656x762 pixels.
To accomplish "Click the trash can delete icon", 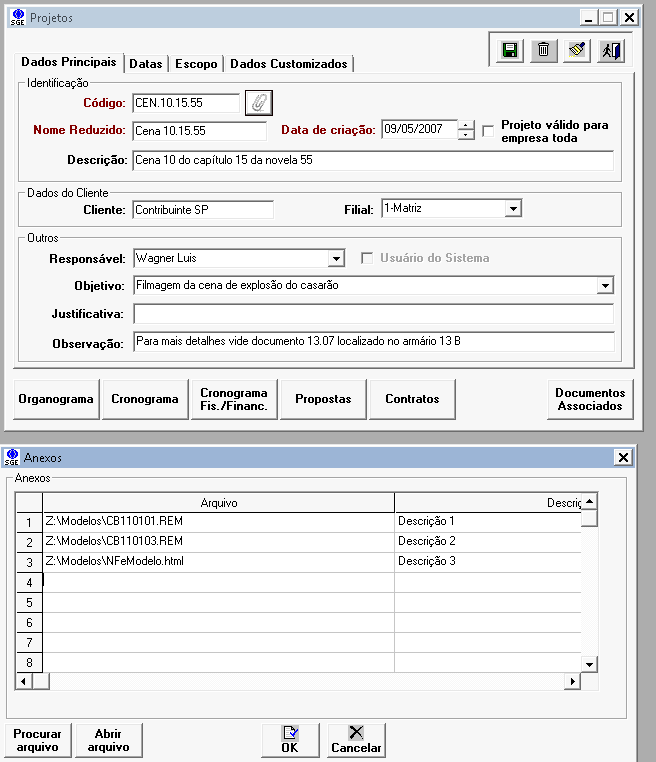I will (544, 50).
